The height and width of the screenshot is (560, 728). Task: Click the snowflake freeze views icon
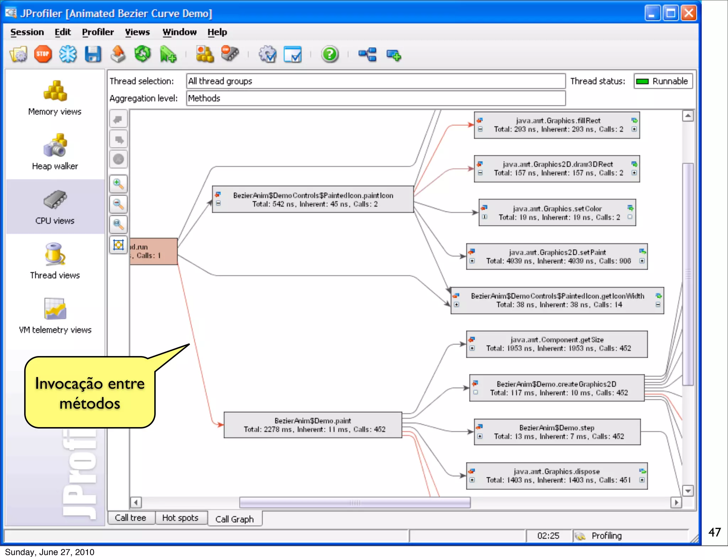[x=68, y=54]
